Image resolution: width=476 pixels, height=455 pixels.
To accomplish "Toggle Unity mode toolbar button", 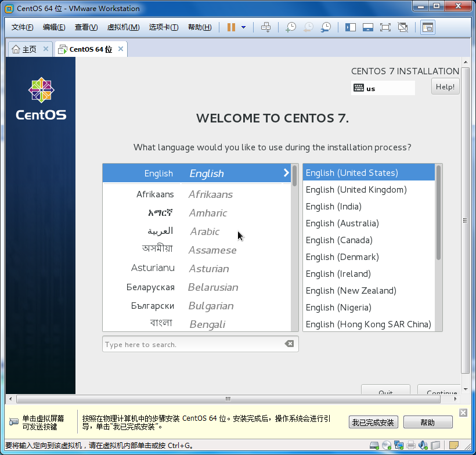I will [x=403, y=27].
